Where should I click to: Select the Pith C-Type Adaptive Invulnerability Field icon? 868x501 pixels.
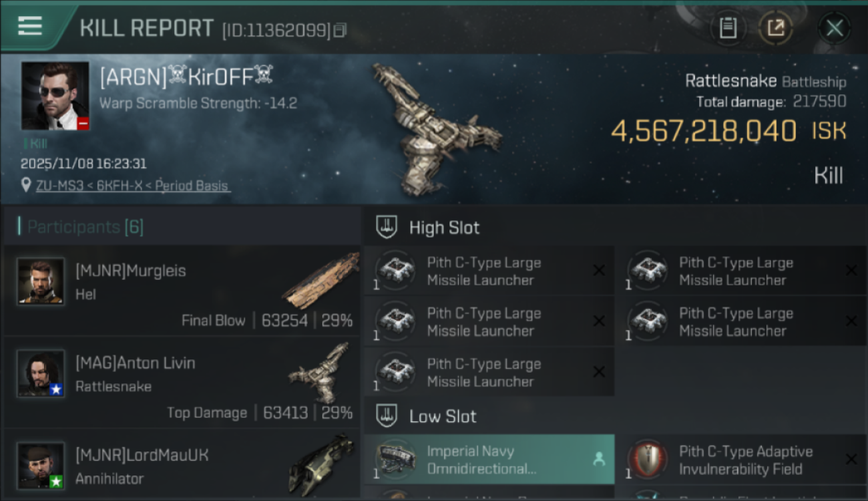point(647,460)
